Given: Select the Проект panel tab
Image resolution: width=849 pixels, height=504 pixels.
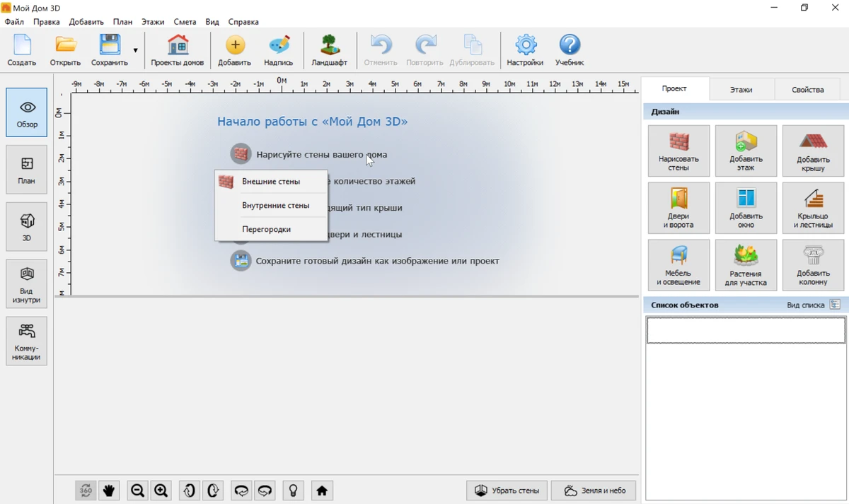Looking at the screenshot, I should (674, 89).
